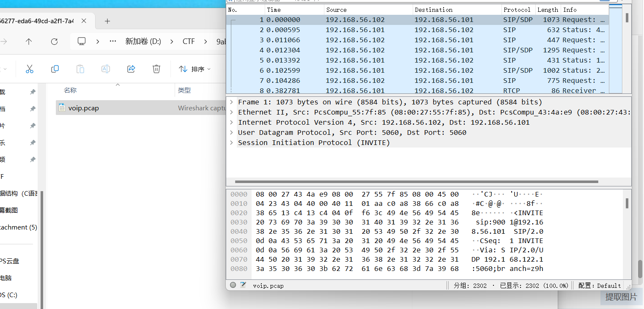Click the This PC monitor icon in address bar
The image size is (644, 309).
[82, 41]
